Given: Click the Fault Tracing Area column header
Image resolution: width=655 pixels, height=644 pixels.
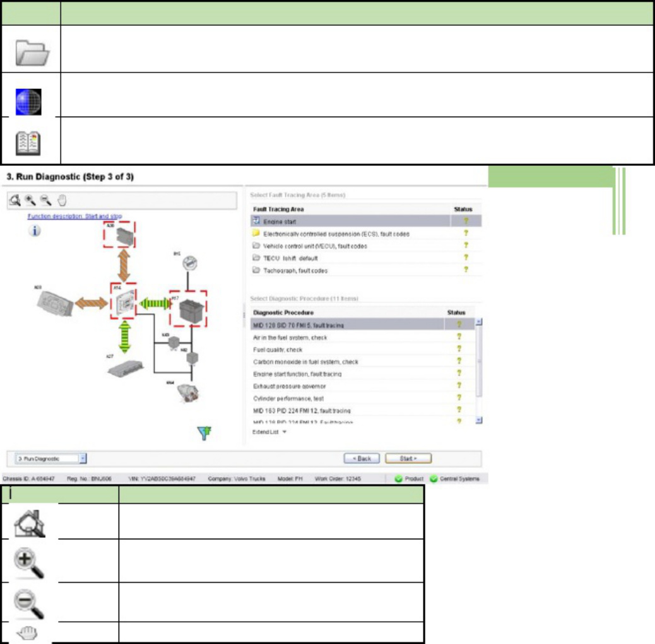Looking at the screenshot, I should pos(278,209).
